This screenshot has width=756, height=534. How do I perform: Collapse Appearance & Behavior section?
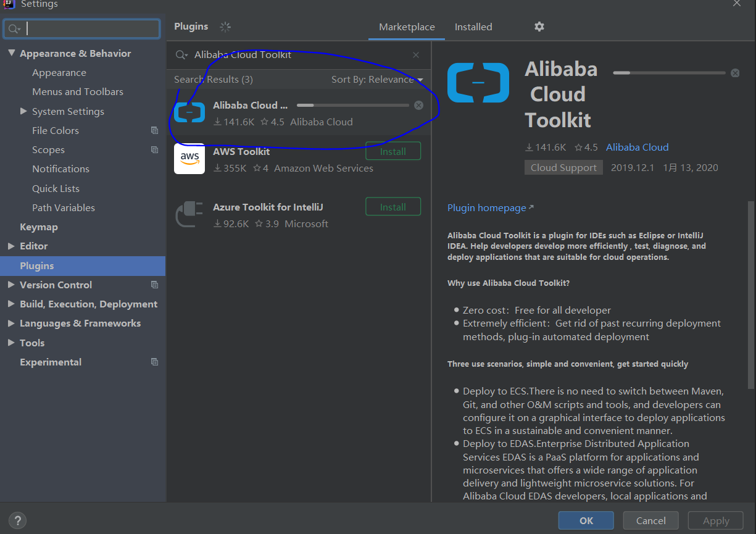11,53
